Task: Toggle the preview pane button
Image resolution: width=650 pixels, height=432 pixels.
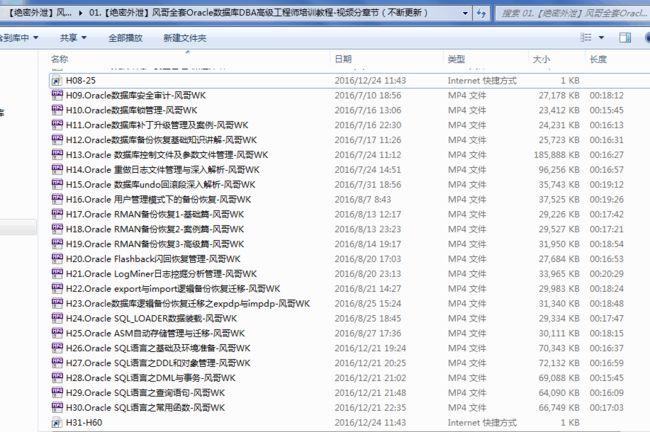Action: click(x=625, y=38)
